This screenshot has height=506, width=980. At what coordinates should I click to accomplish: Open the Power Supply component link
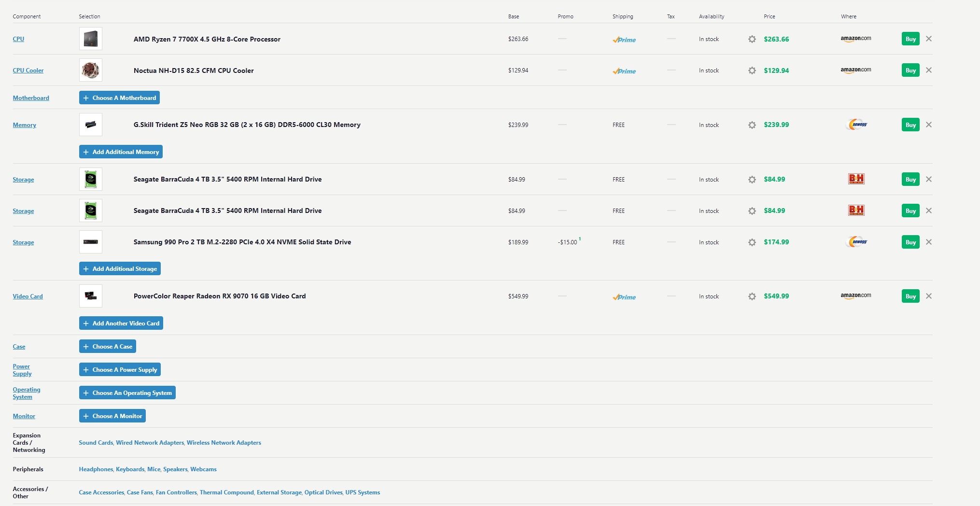[x=22, y=370]
